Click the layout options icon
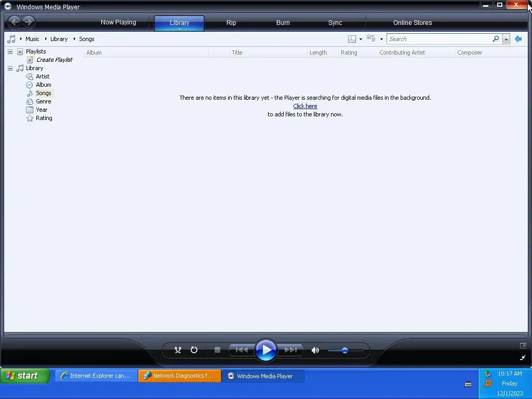The height and width of the screenshot is (399, 532). tap(352, 39)
